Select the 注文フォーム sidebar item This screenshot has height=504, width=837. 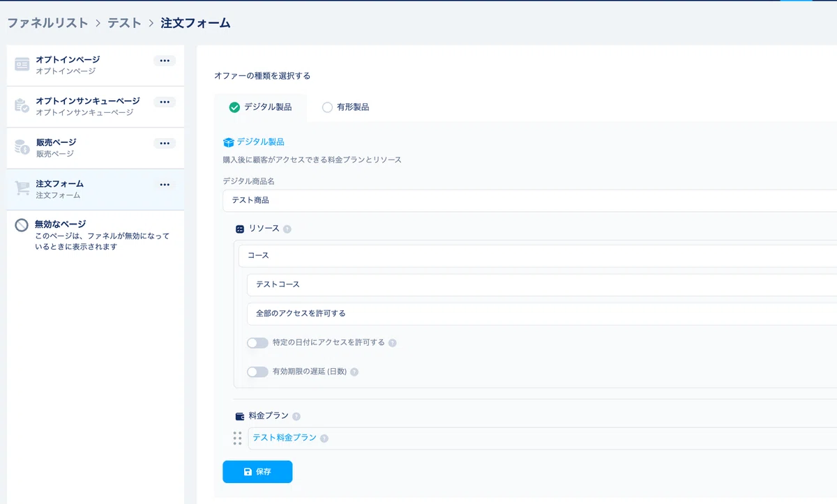click(96, 190)
